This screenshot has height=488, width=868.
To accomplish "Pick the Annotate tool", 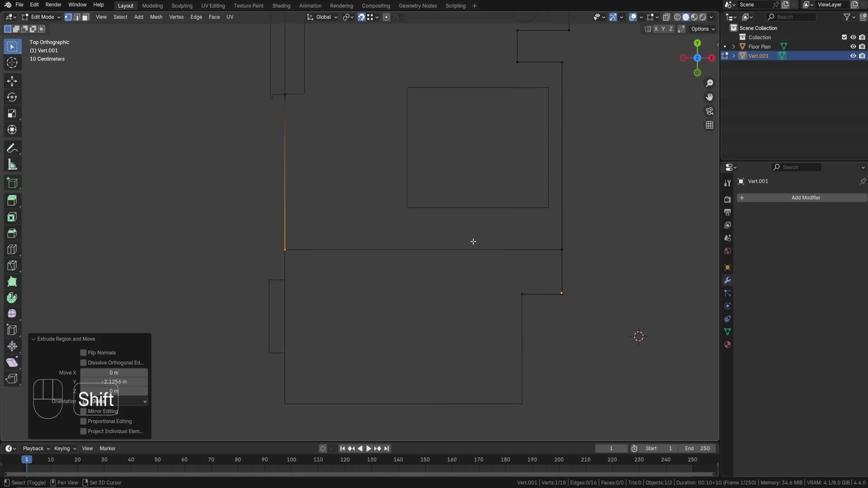I will pos(12,149).
